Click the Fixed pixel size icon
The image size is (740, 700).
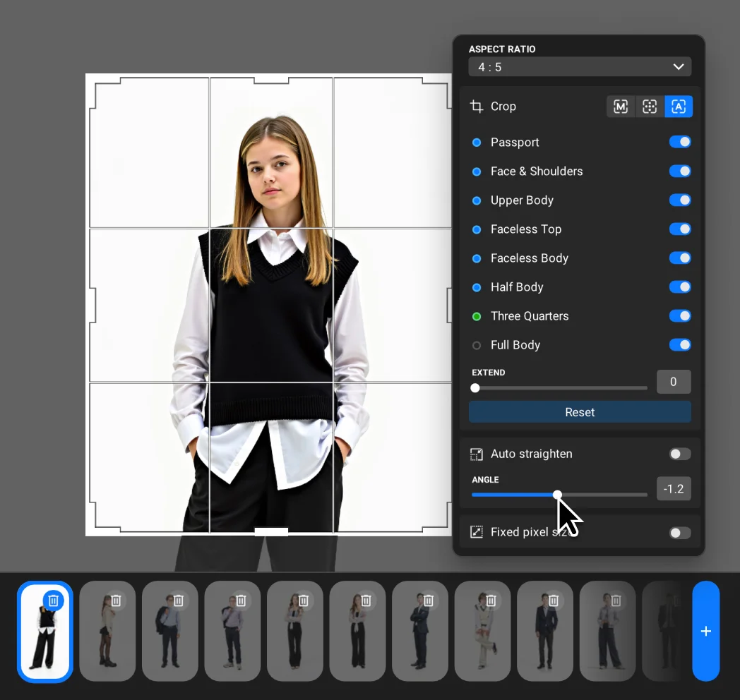coord(477,532)
